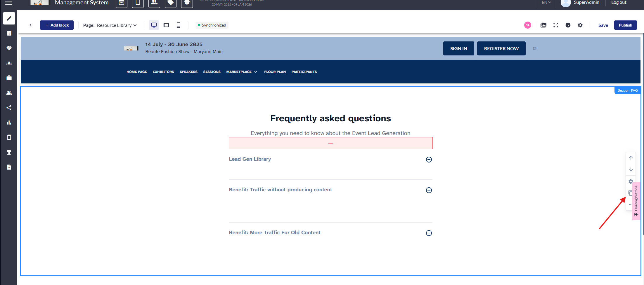Click the event logo thumbnail in site header
This screenshot has height=285, width=644.
pos(131,48)
